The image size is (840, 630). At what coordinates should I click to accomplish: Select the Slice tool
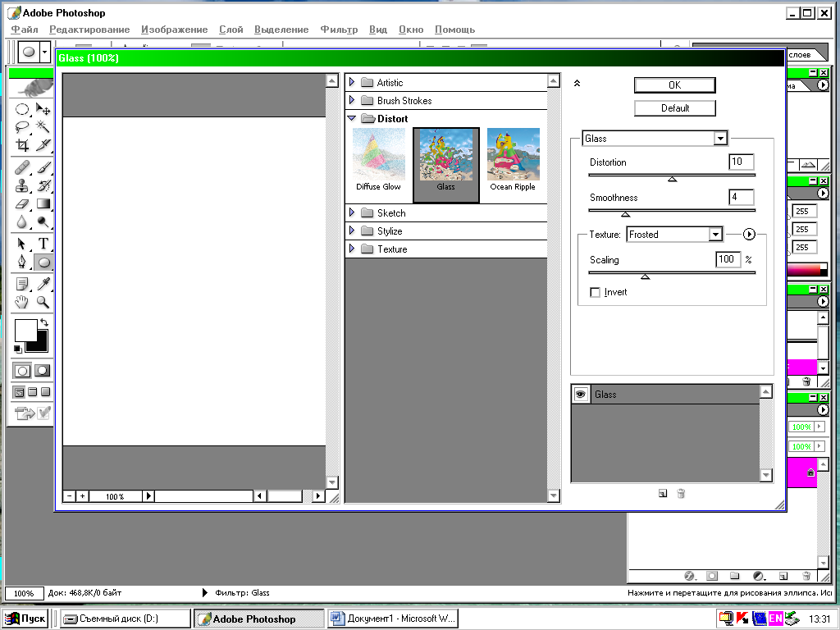point(43,145)
